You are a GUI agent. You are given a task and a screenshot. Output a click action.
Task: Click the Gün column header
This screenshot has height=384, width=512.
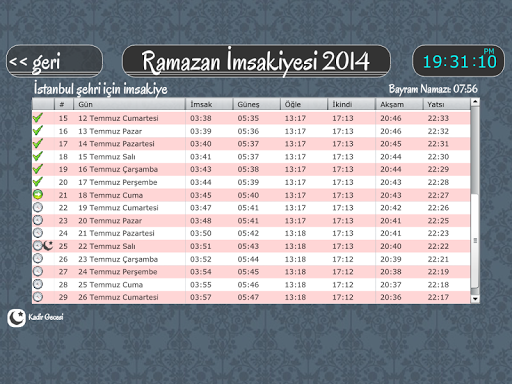click(130, 104)
